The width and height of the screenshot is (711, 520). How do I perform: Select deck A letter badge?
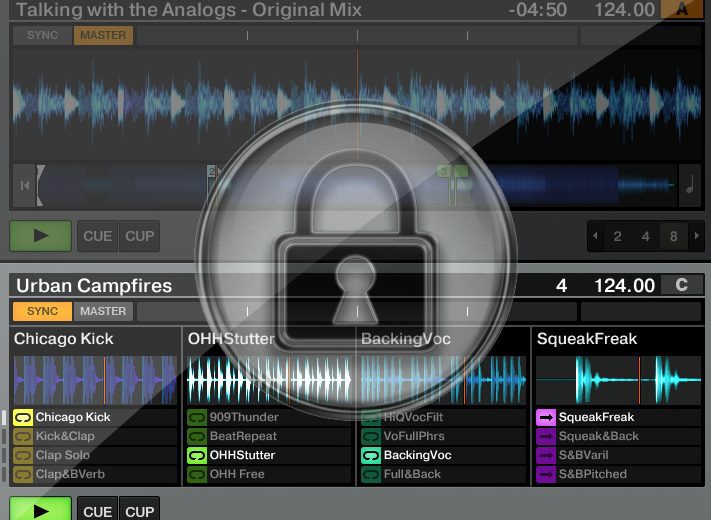point(682,9)
